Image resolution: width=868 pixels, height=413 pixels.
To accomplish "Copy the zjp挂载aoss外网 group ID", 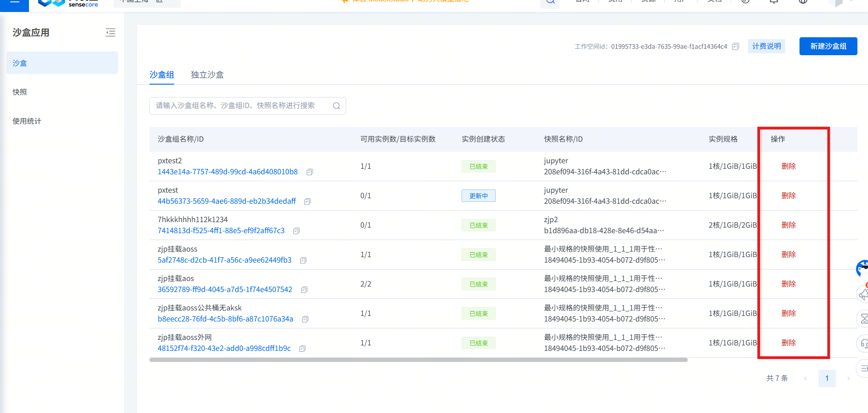I will (x=303, y=349).
